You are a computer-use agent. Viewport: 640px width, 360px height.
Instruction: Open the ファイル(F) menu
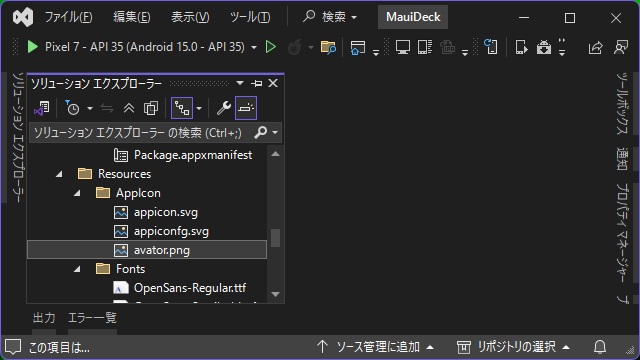(68, 17)
